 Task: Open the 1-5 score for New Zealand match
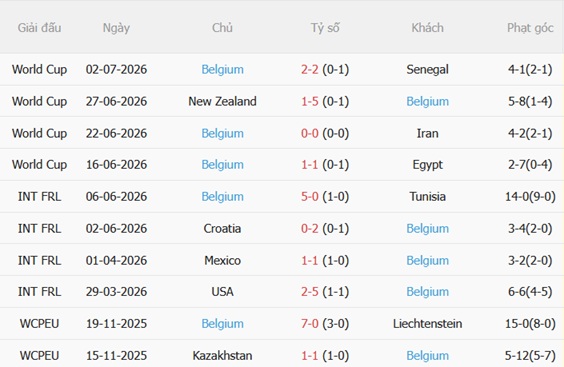click(309, 101)
